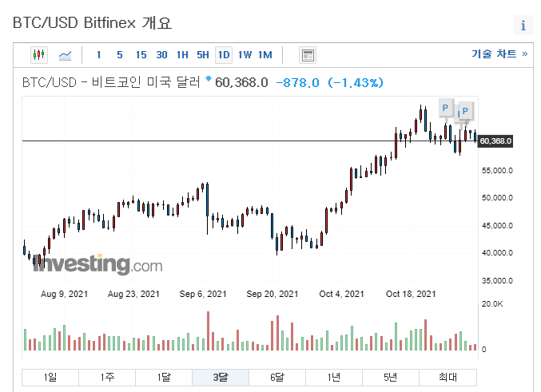Open the info icon beside the title
This screenshot has width=541, height=392.
point(523,25)
